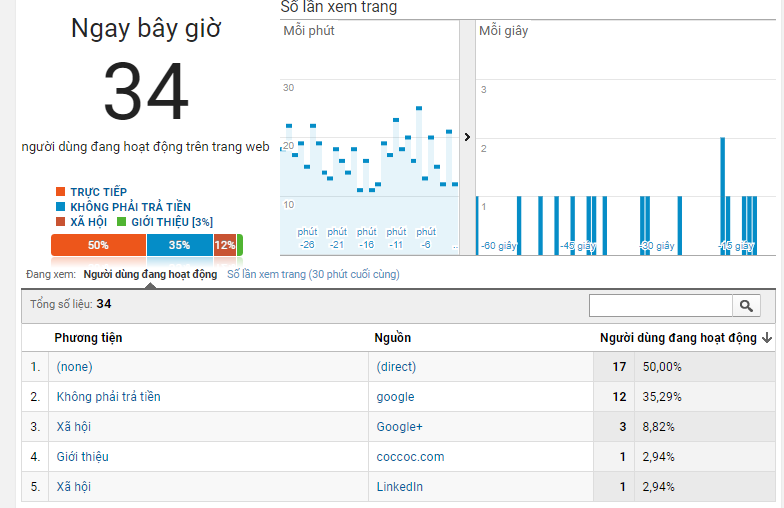Click Xã hội in the LinkedIn row
This screenshot has height=508, width=784.
tap(74, 486)
